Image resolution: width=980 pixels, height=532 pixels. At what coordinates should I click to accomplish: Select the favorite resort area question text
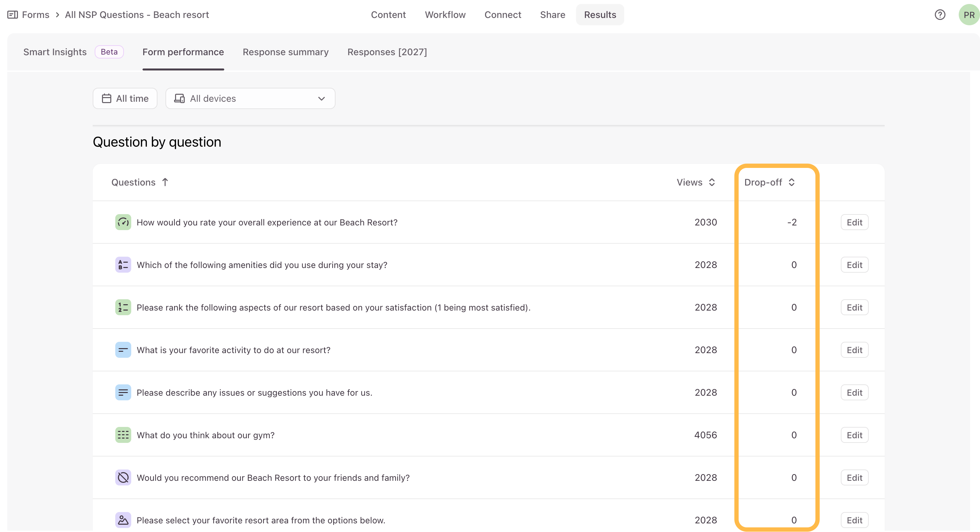point(261,521)
